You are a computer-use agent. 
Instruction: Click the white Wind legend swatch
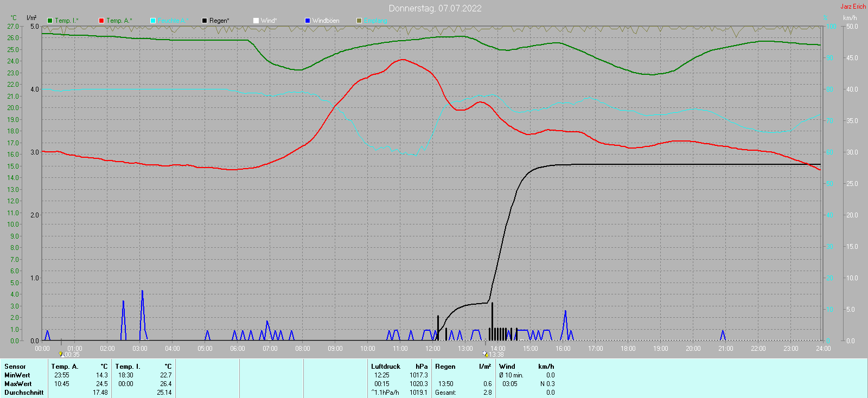point(256,21)
